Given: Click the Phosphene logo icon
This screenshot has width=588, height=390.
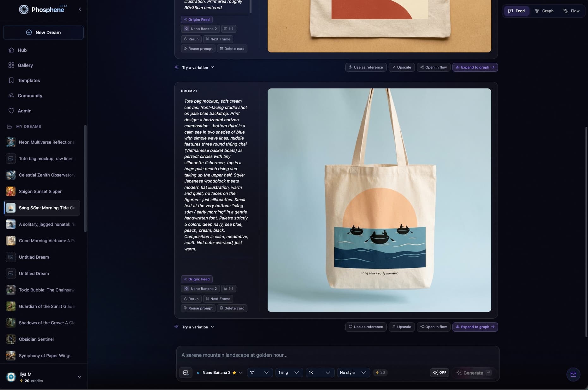Looking at the screenshot, I should [x=24, y=9].
